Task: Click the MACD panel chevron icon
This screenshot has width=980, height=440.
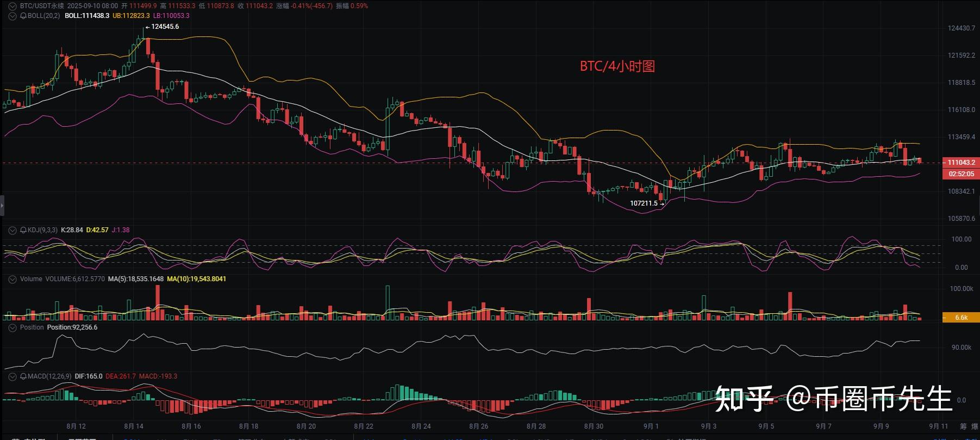Action: 13,376
